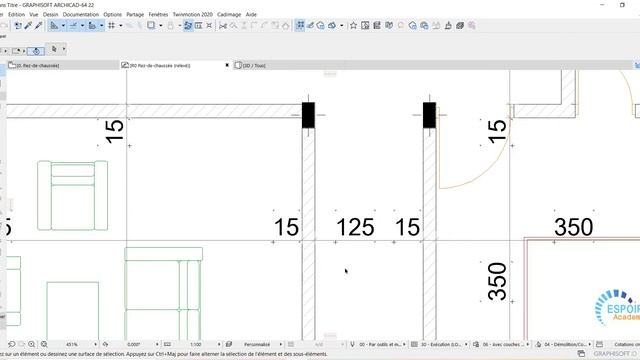Open the Vue menu

(34, 14)
